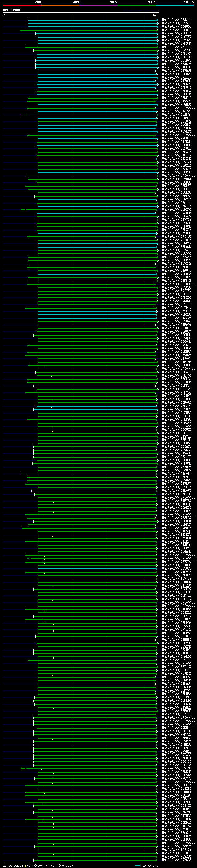The width and height of the screenshot is (197, 868).
Task: Select hit label UniRef100_A7HQN2
Action: (176, 463)
